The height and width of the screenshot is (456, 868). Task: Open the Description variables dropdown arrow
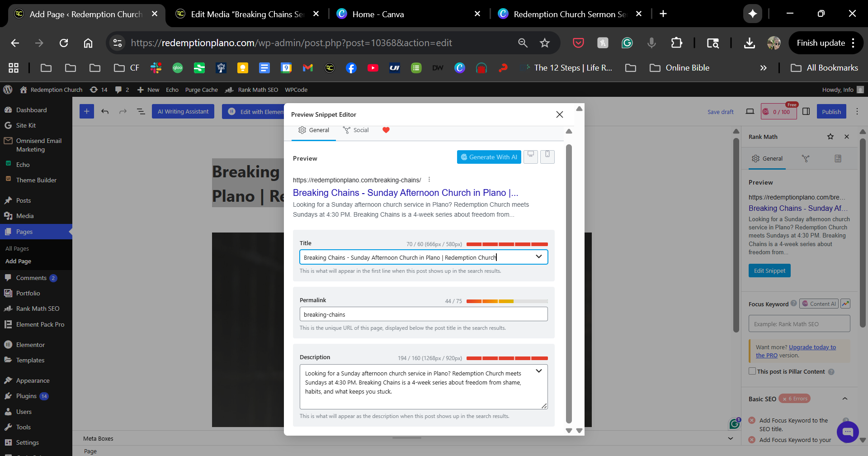click(x=538, y=371)
